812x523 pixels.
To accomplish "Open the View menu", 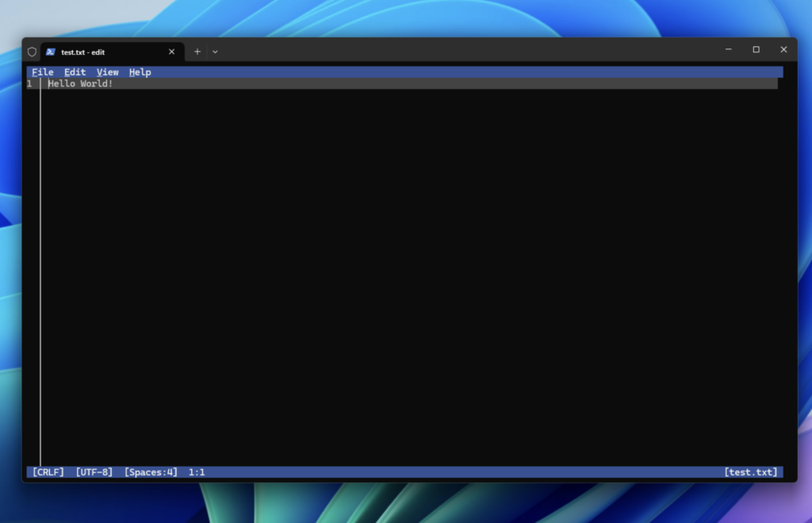I will point(108,72).
